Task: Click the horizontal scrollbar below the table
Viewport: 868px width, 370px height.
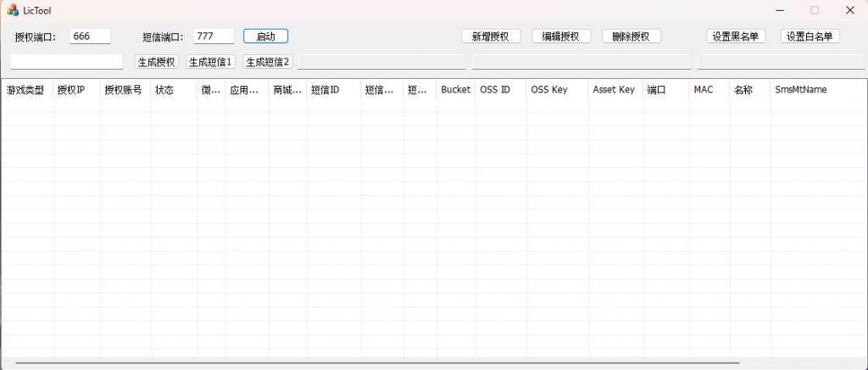Action: tap(377, 363)
